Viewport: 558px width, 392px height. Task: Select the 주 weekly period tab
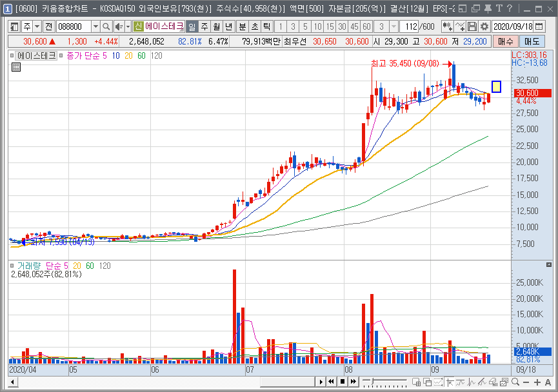click(x=204, y=26)
